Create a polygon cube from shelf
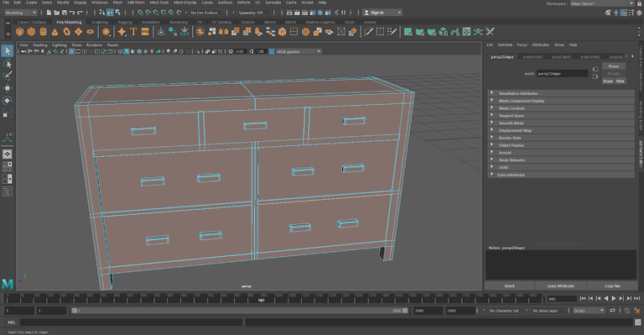The width and height of the screenshot is (644, 335). coord(31,32)
